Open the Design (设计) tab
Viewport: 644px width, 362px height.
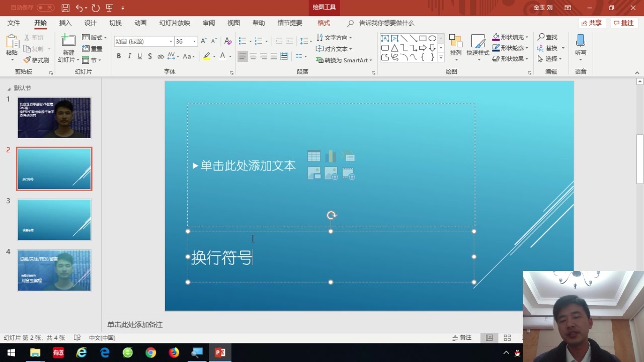click(91, 23)
